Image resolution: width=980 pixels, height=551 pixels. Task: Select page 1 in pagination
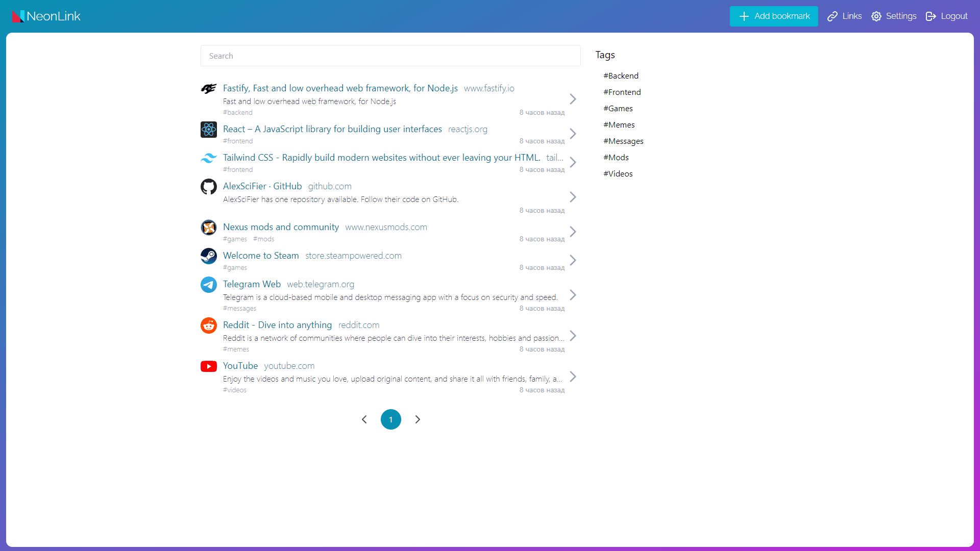tap(390, 419)
